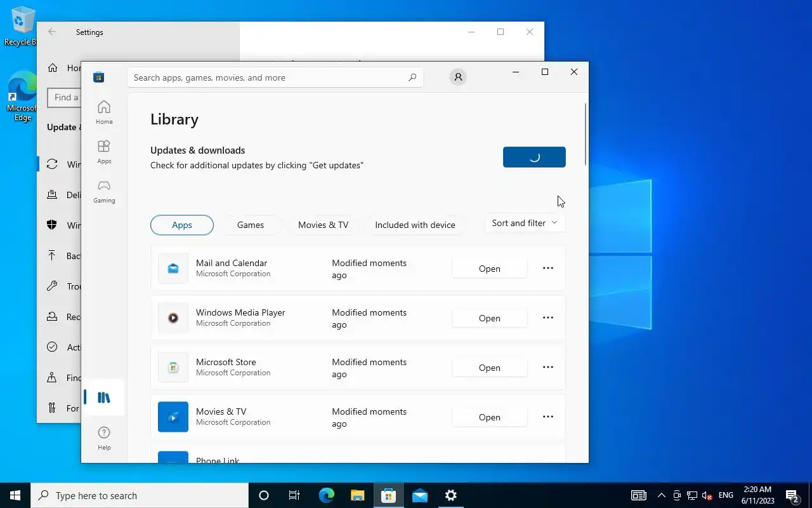Screen dimensions: 812x508
Task: Select Activation checkmark icon in Settings
Action: coord(52,347)
